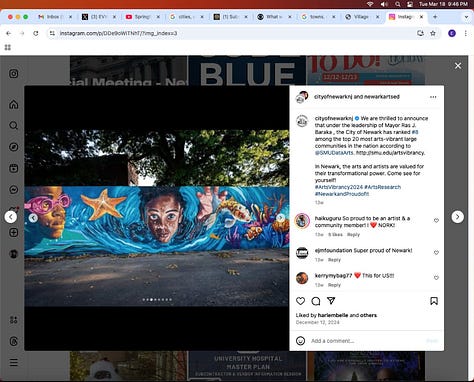This screenshot has height=382, width=474.
Task: Open emoji picker in comment box
Action: pyautogui.click(x=300, y=341)
